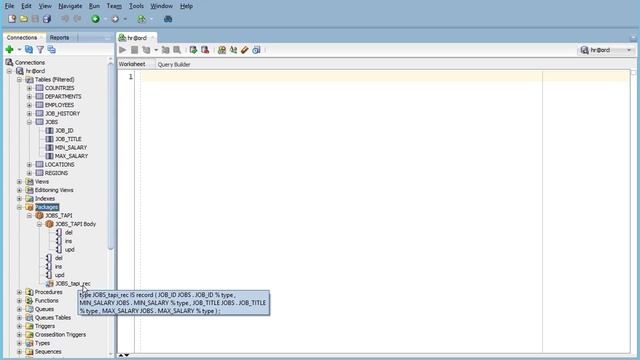Select the Editioning Views folder
The height and width of the screenshot is (360, 640).
point(54,190)
